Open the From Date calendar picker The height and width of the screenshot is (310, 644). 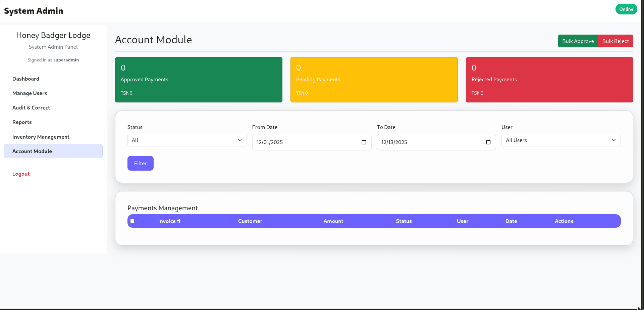tap(364, 142)
